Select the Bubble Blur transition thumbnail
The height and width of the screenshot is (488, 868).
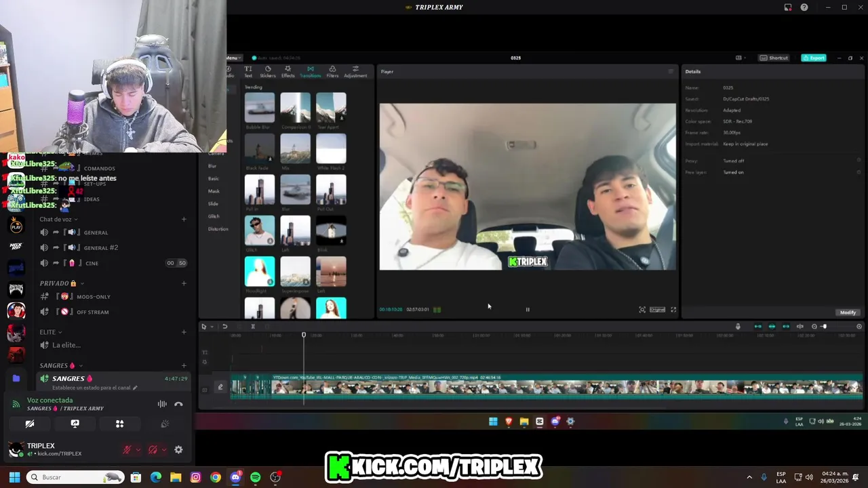pos(260,108)
